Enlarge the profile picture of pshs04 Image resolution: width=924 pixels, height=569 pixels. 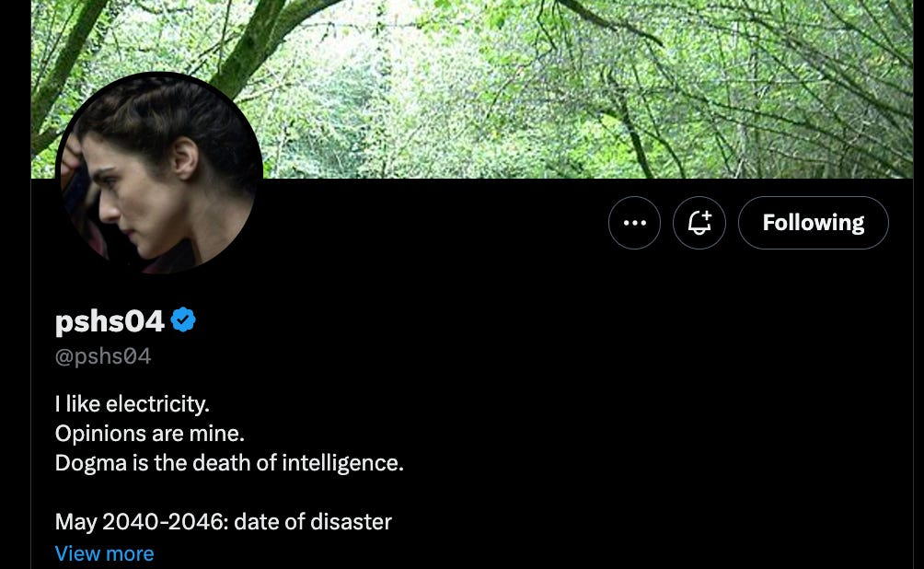pyautogui.click(x=159, y=175)
